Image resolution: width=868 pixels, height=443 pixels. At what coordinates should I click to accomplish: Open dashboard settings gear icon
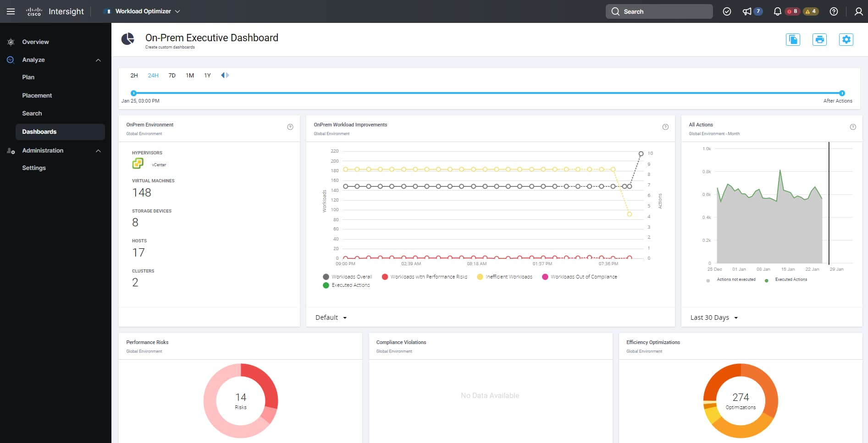(x=846, y=40)
